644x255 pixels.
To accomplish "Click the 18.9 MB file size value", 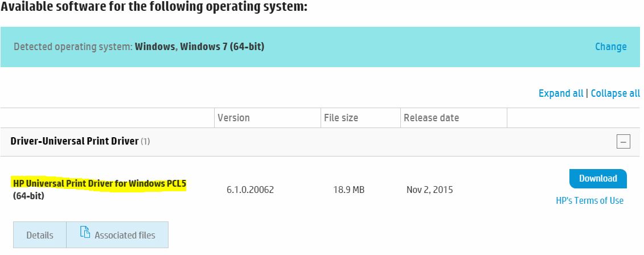I will click(x=347, y=190).
